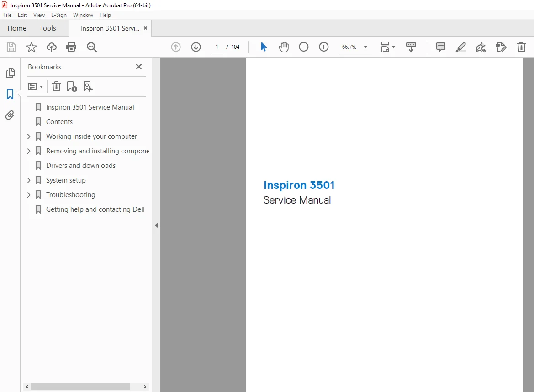This screenshot has height=392, width=534.
Task: Select the Highlight text tool
Action: 460,47
